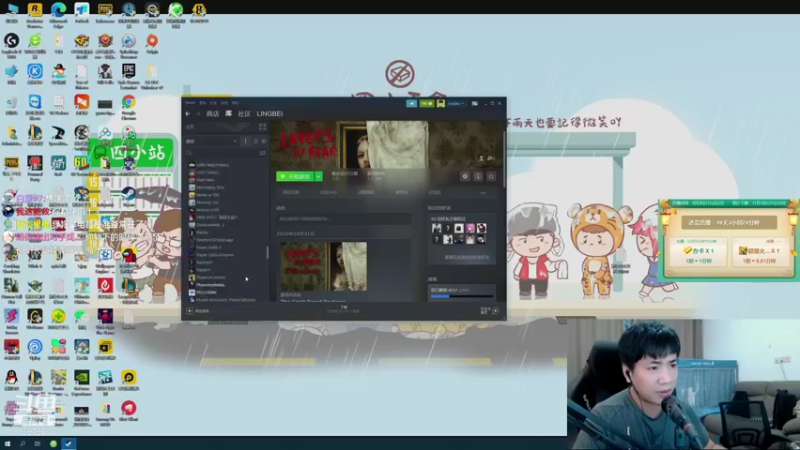Open advanced filter options beside search
800x450 pixels.
pyautogui.click(x=262, y=153)
